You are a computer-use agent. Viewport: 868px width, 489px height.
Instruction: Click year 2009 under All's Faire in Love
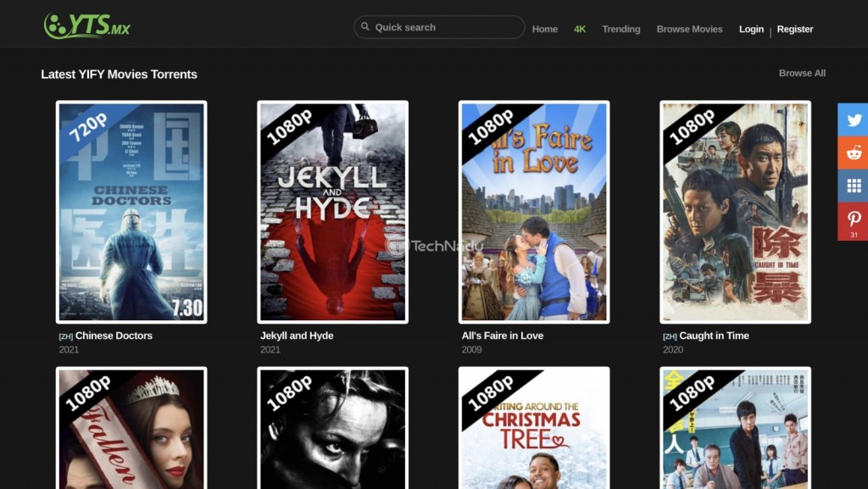point(471,350)
